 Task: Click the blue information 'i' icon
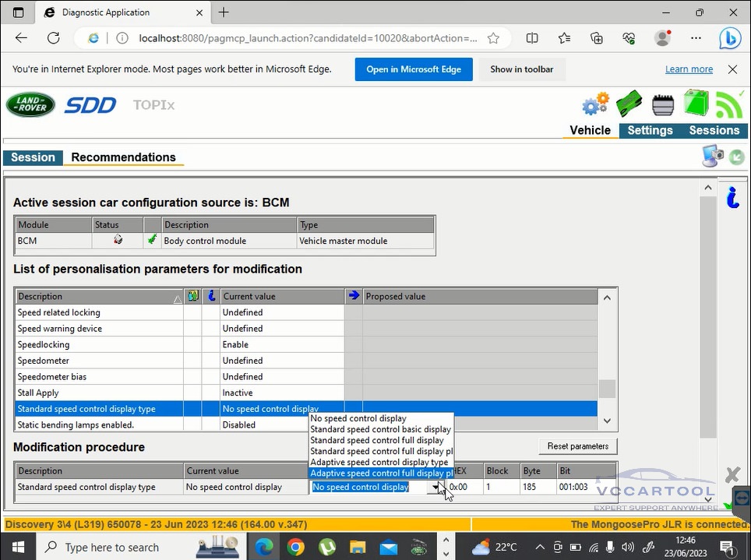(x=732, y=198)
